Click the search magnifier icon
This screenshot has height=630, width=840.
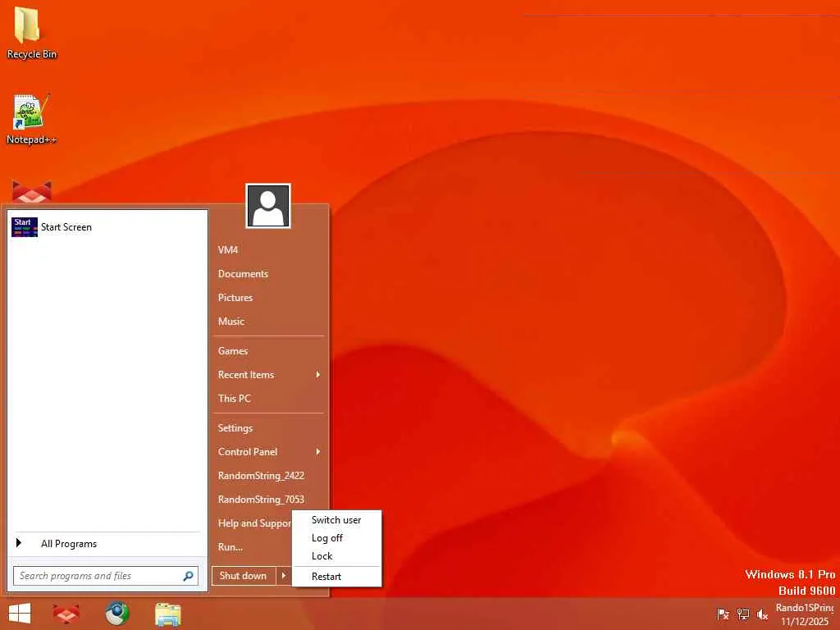pyautogui.click(x=188, y=576)
